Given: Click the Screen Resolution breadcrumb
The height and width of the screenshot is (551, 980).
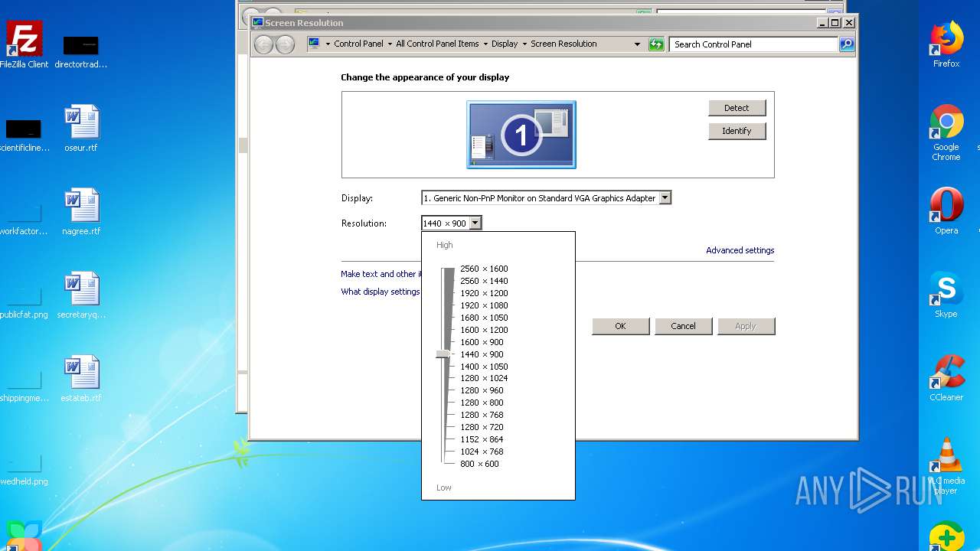Looking at the screenshot, I should (x=563, y=44).
